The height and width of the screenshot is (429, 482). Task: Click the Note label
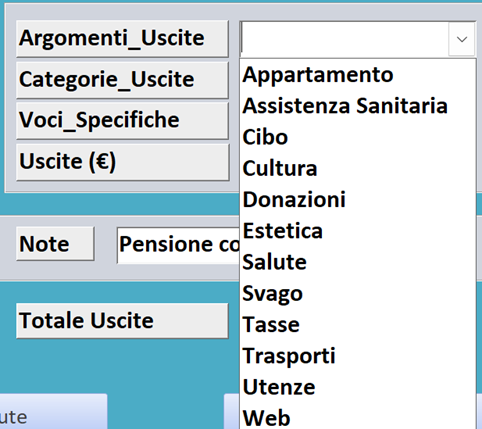tap(55, 244)
